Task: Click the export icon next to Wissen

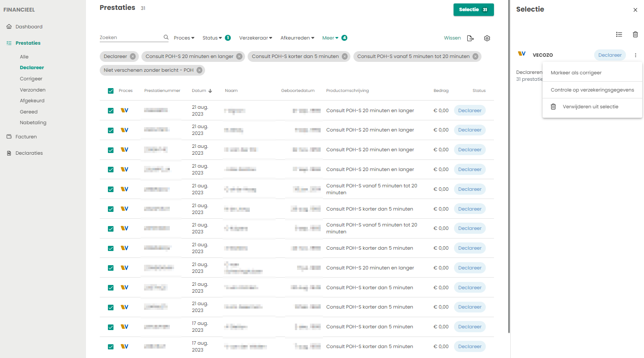Action: pos(470,38)
